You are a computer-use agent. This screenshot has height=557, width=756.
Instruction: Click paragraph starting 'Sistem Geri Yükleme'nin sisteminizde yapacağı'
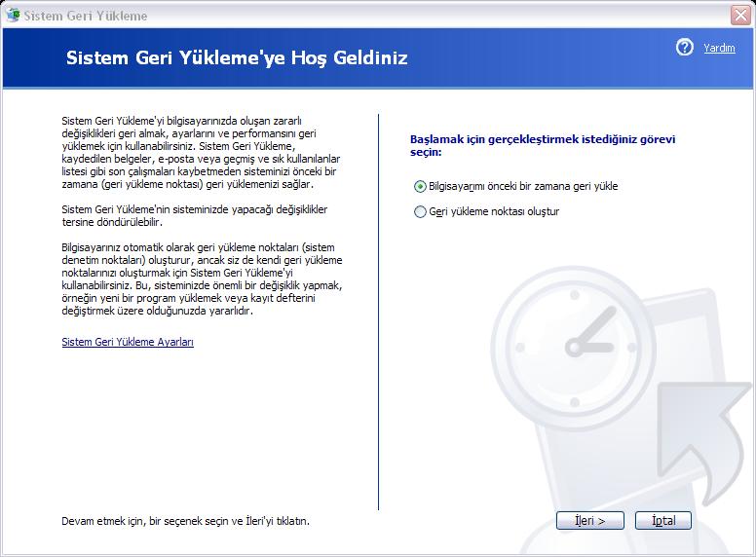point(194,216)
